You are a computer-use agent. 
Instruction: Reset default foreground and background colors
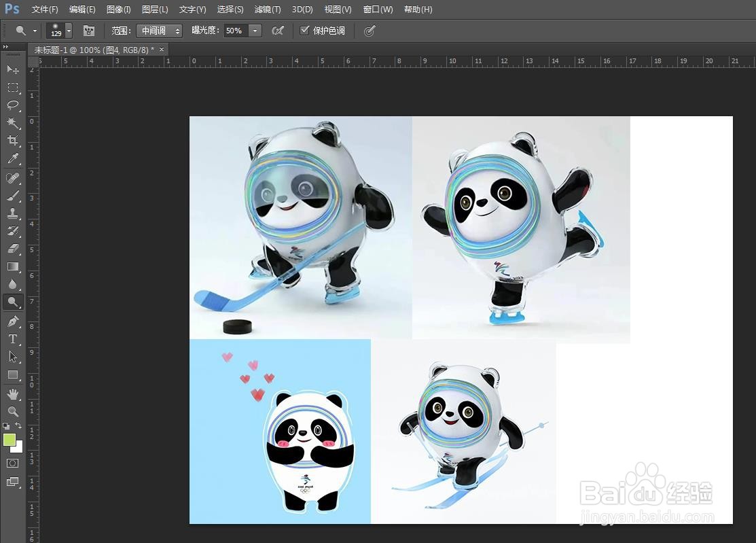6,426
